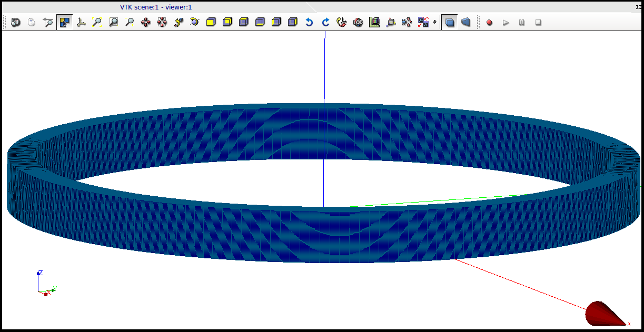The height and width of the screenshot is (332, 644).
Task: Expand the synchronize view dropdown arrow
Action: click(x=434, y=23)
